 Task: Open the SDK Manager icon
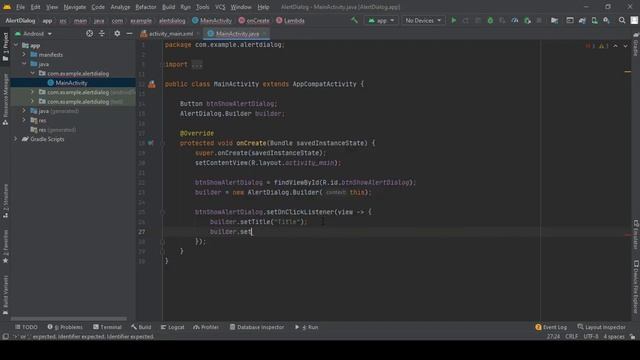tap(607, 20)
